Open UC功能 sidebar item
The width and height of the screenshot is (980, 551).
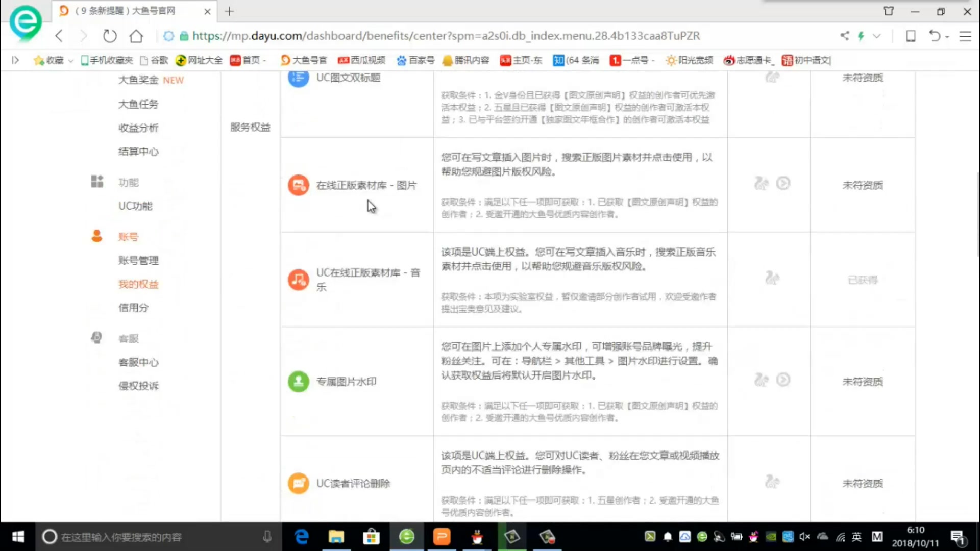click(x=135, y=206)
